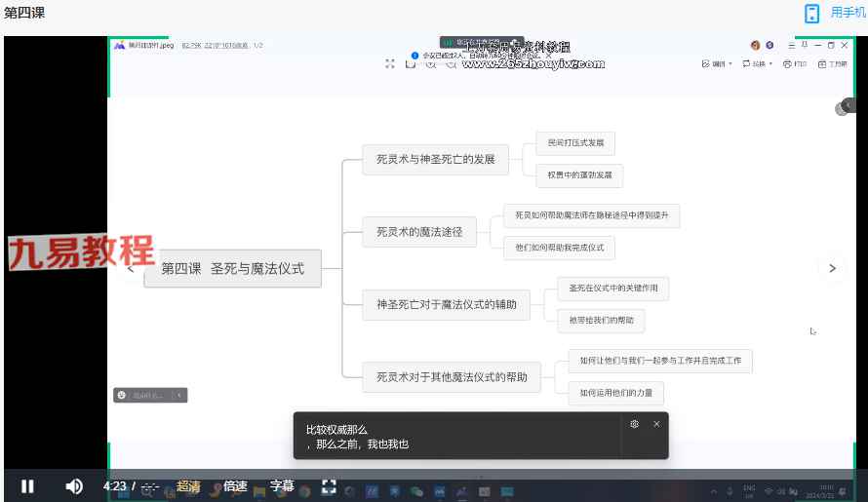Screen dimensions: 868x502
Task: Click the fit-to-window icon in viewer toolbar
Action: [390, 63]
